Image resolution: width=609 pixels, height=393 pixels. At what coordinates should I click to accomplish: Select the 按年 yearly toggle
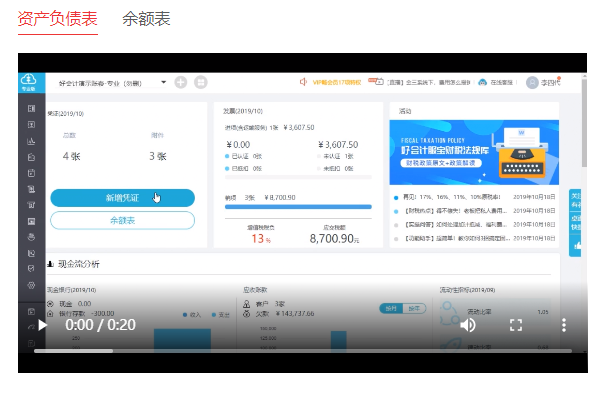[x=414, y=308]
